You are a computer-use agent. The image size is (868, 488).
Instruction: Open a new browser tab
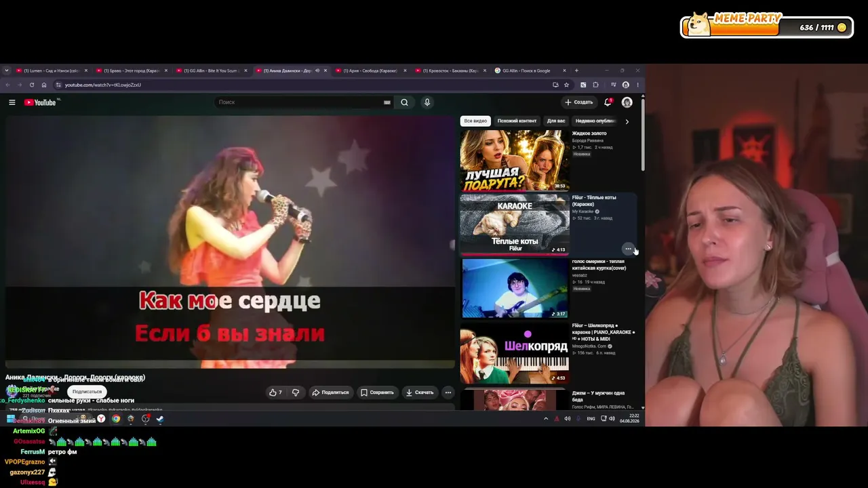tap(576, 70)
